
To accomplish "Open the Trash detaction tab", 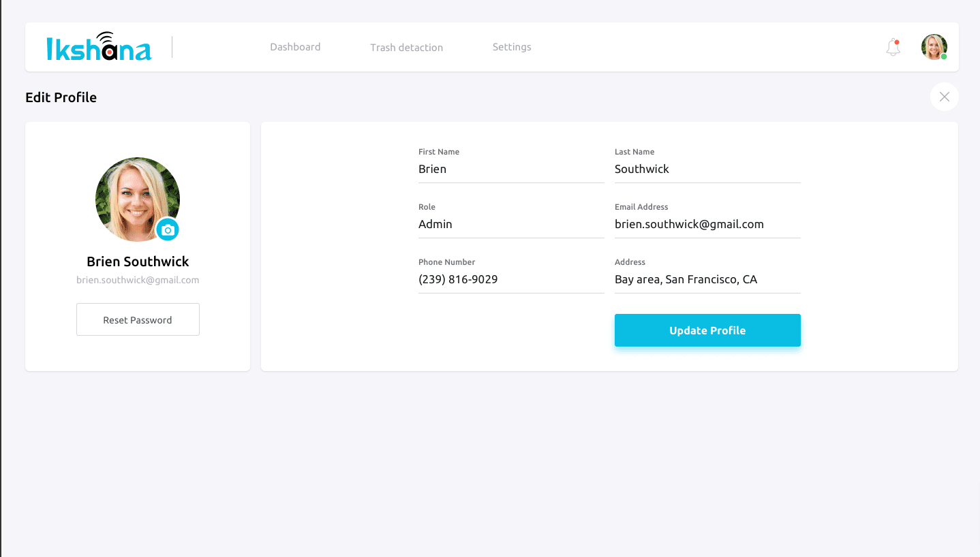I will coord(406,48).
